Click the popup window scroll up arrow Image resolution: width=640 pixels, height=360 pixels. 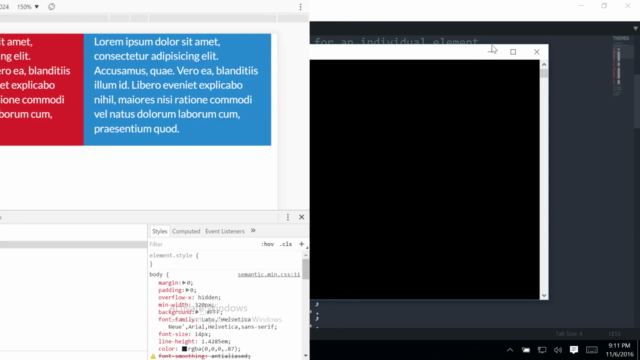coord(544,64)
